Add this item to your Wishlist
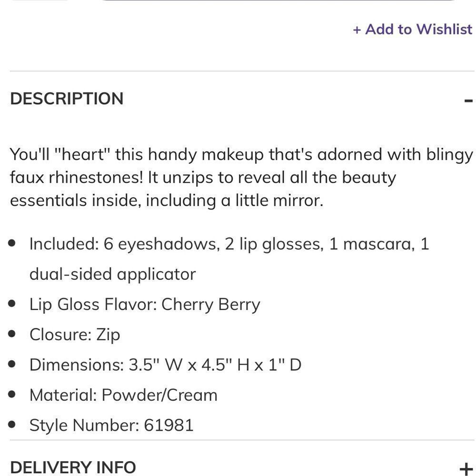Viewport: 476px width, 476px height. click(412, 29)
